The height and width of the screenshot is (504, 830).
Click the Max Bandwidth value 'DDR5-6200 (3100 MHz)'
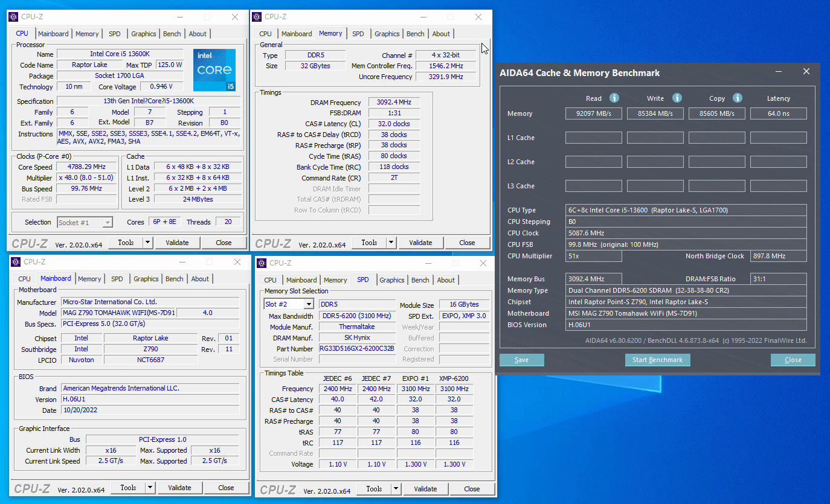pos(357,316)
